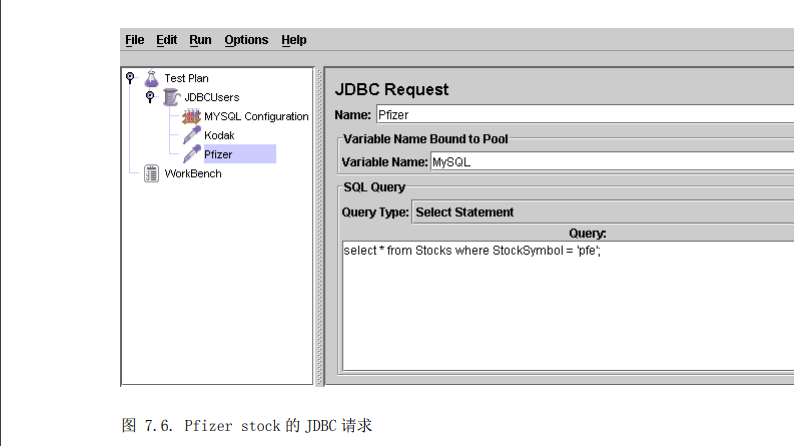Click the Query: column header label

(x=587, y=233)
